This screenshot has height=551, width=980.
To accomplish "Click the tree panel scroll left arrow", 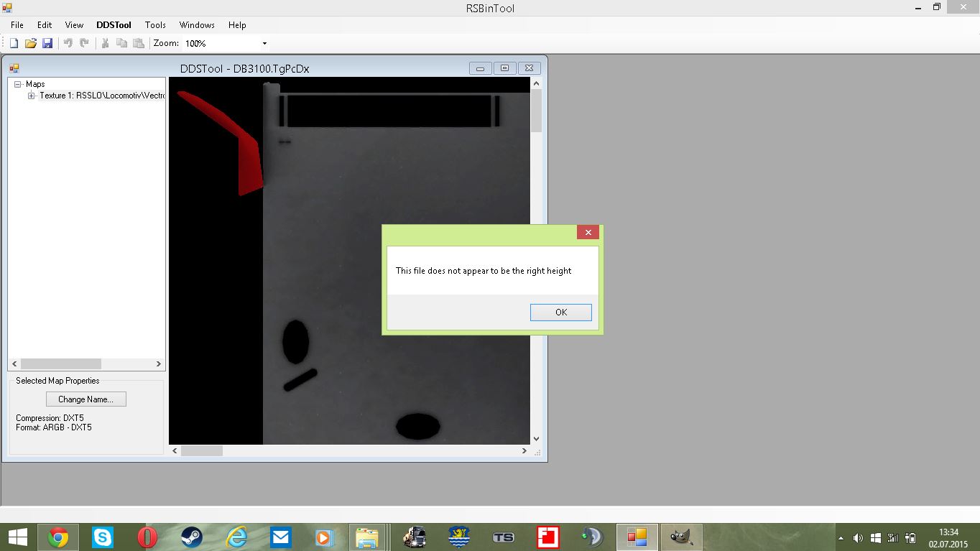I will click(14, 364).
